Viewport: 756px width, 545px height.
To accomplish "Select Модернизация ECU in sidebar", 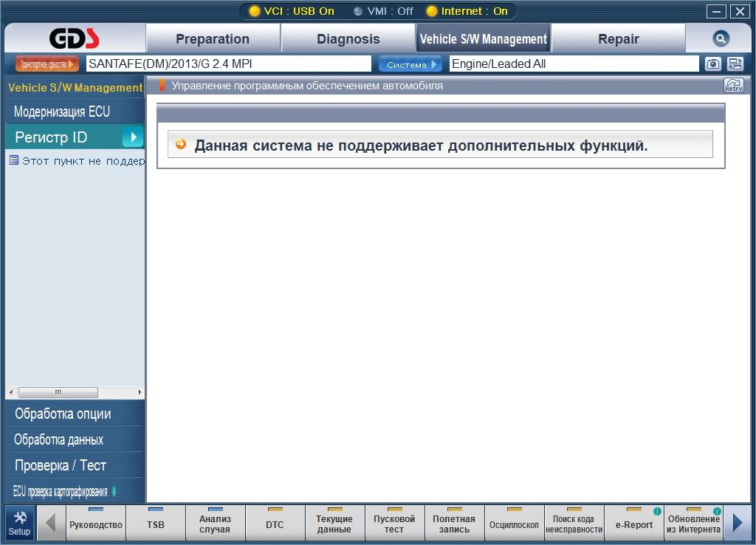I will 62,112.
